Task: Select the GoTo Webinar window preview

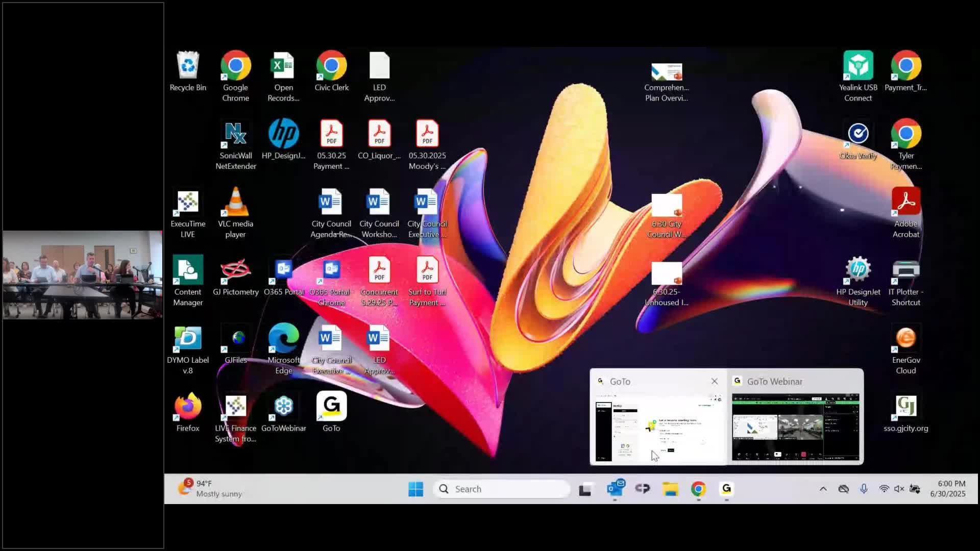Action: coord(795,427)
